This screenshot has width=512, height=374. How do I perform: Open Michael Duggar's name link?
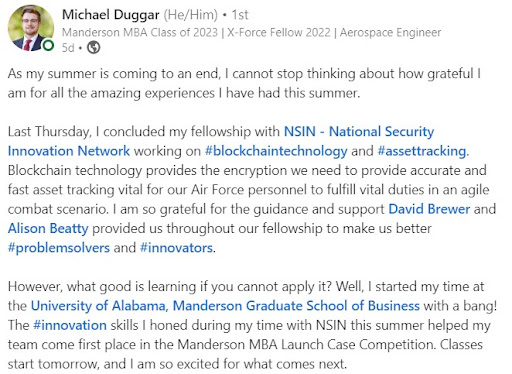tap(111, 15)
